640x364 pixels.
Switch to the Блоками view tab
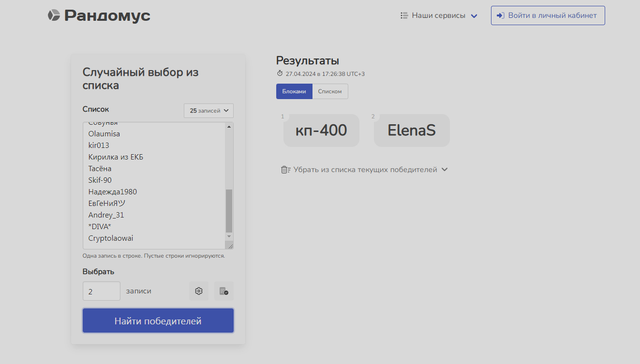[294, 91]
